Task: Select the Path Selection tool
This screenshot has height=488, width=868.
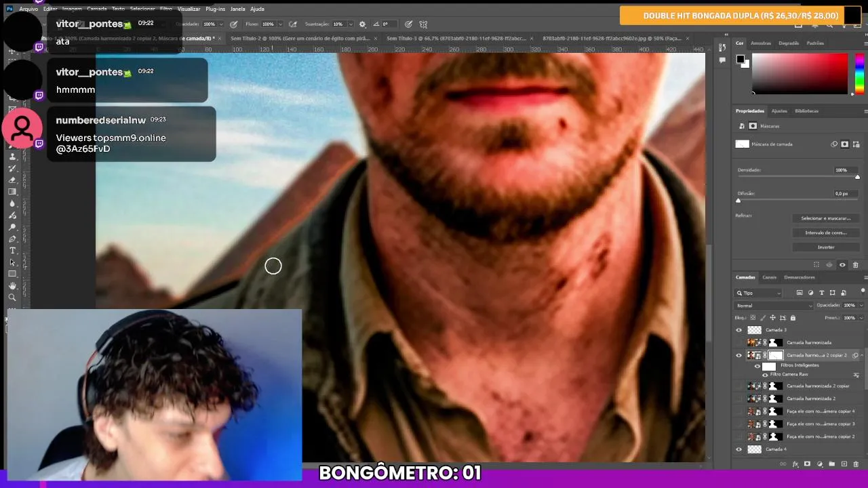Action: [12, 262]
